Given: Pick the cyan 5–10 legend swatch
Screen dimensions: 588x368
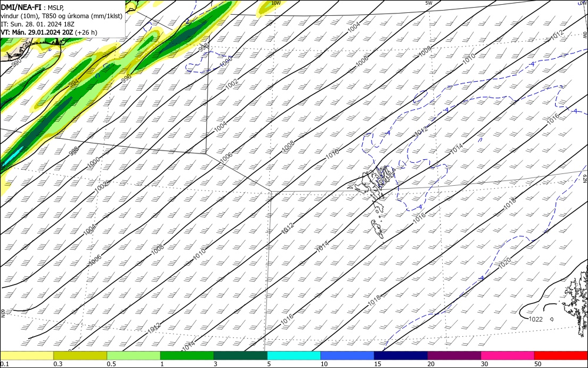Looking at the screenshot, I should (294, 356).
